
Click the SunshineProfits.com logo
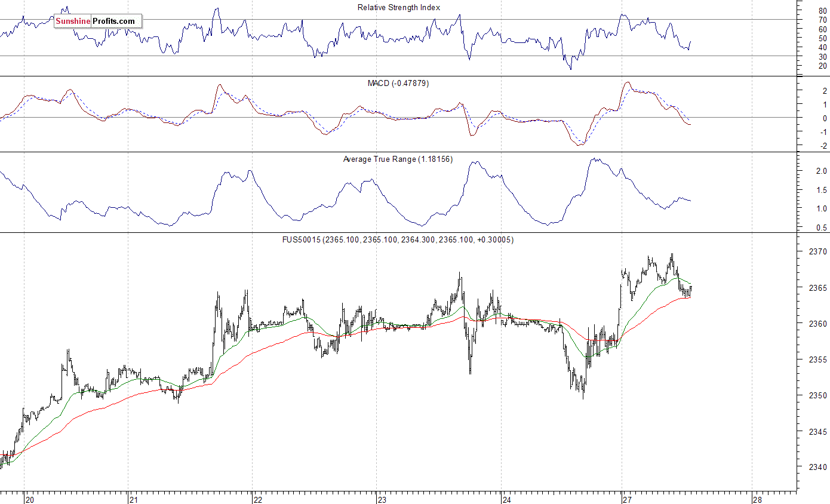point(98,21)
